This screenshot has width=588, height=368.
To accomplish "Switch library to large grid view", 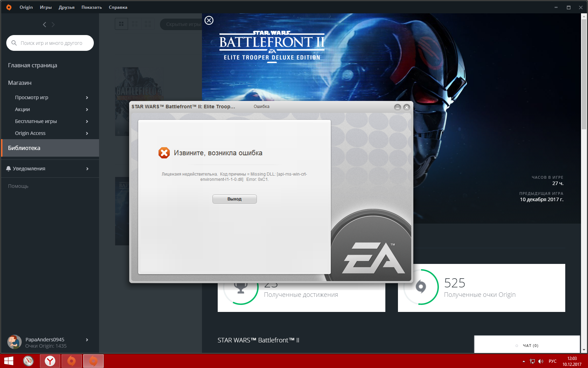I will point(121,24).
